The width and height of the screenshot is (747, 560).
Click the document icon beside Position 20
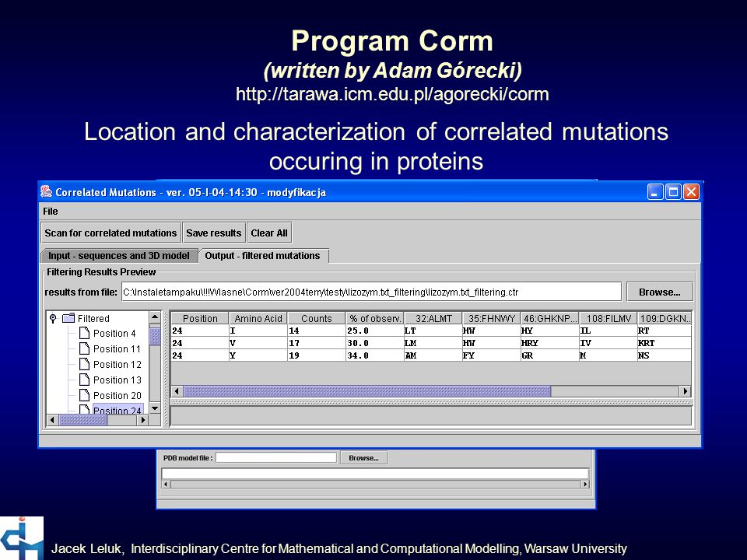point(84,395)
